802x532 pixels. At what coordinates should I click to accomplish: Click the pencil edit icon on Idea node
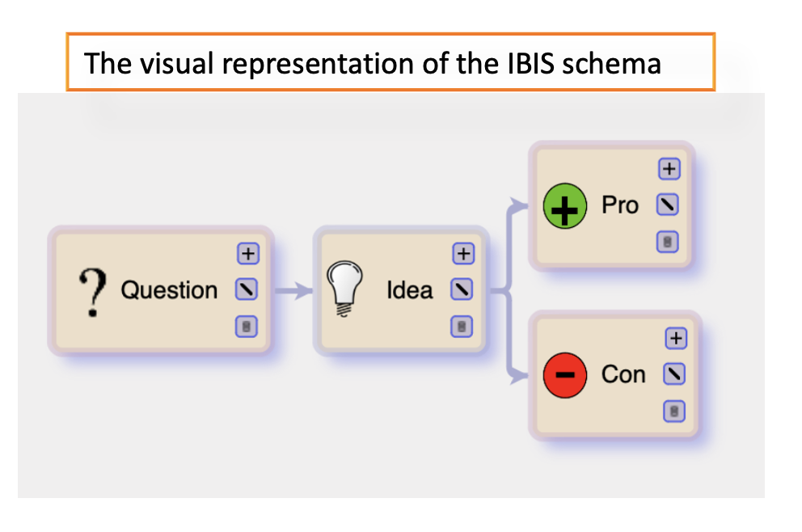tap(462, 289)
